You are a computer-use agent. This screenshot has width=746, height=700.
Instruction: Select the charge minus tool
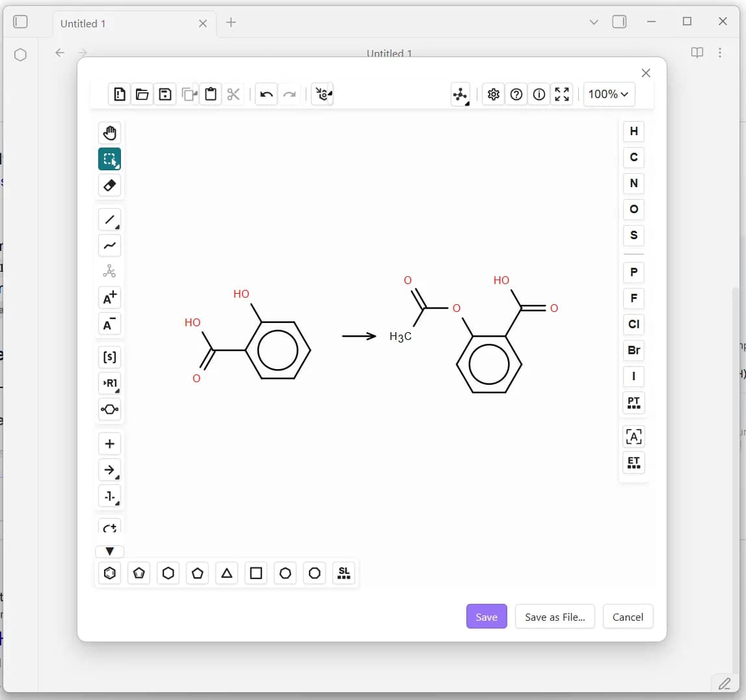(109, 324)
